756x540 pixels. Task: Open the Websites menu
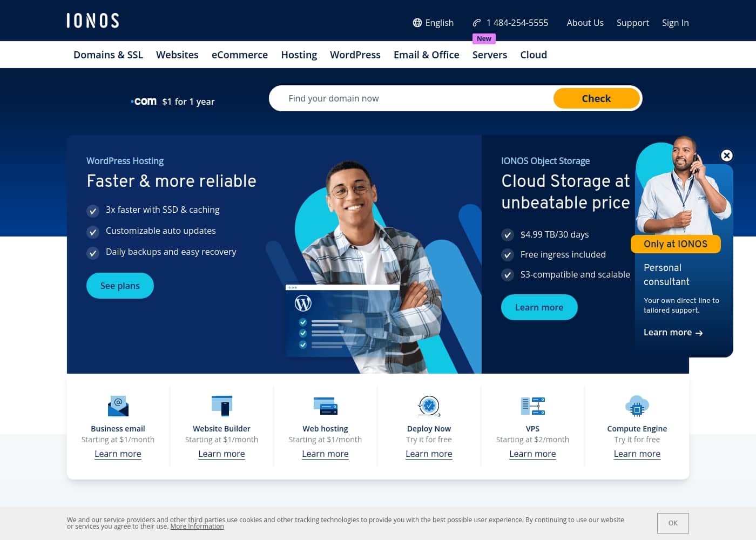[177, 55]
